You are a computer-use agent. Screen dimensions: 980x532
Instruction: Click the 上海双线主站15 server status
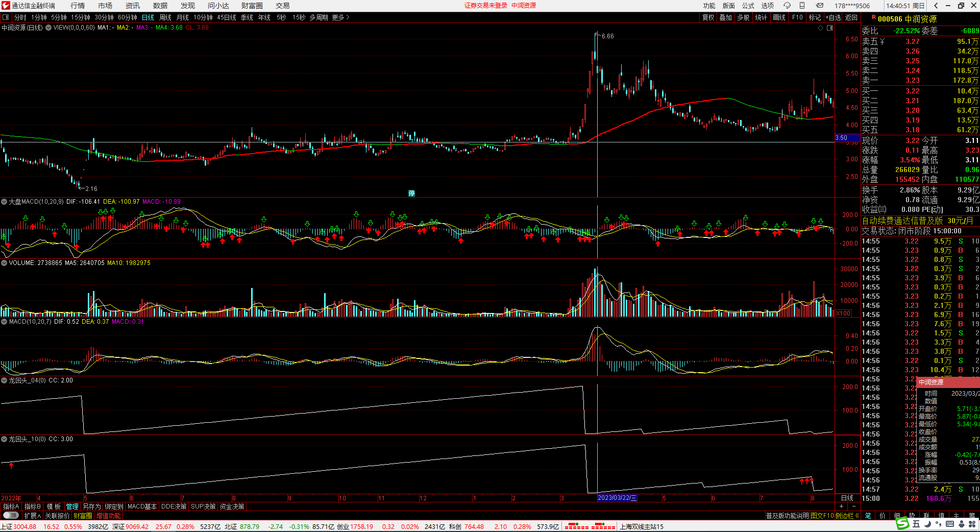pyautogui.click(x=642, y=526)
